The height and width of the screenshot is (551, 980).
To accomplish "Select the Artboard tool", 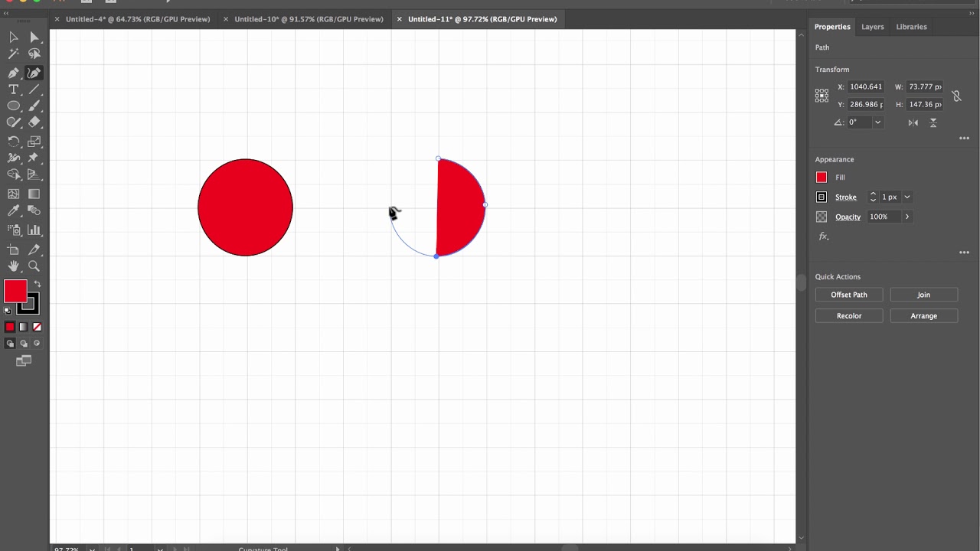I will [14, 249].
